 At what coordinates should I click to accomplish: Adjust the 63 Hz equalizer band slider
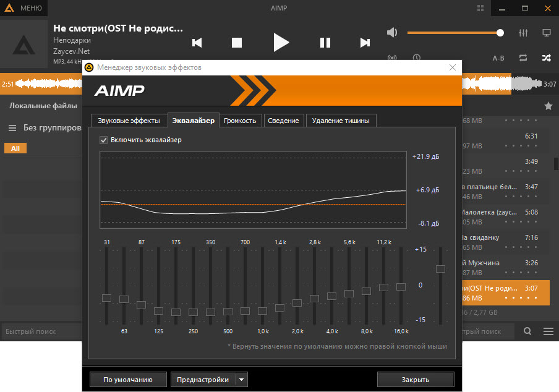tap(124, 299)
